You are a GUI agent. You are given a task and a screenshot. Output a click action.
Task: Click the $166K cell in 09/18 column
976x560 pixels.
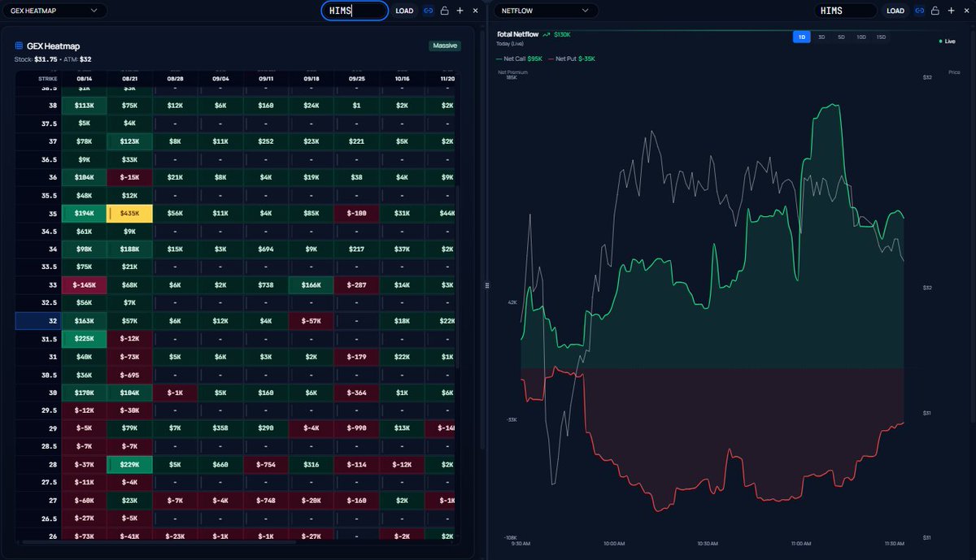pyautogui.click(x=312, y=284)
